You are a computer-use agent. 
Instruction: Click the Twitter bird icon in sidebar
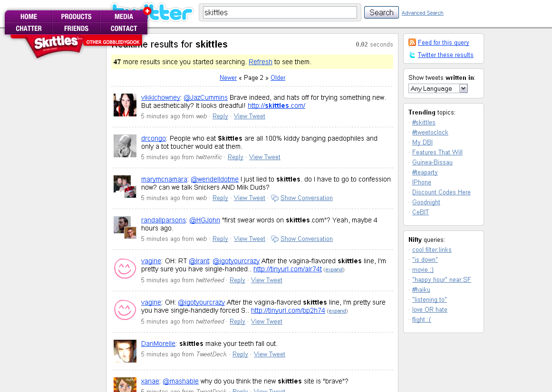412,55
